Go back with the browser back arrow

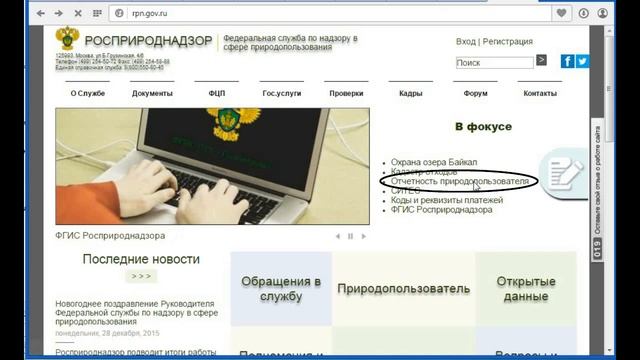(40, 13)
